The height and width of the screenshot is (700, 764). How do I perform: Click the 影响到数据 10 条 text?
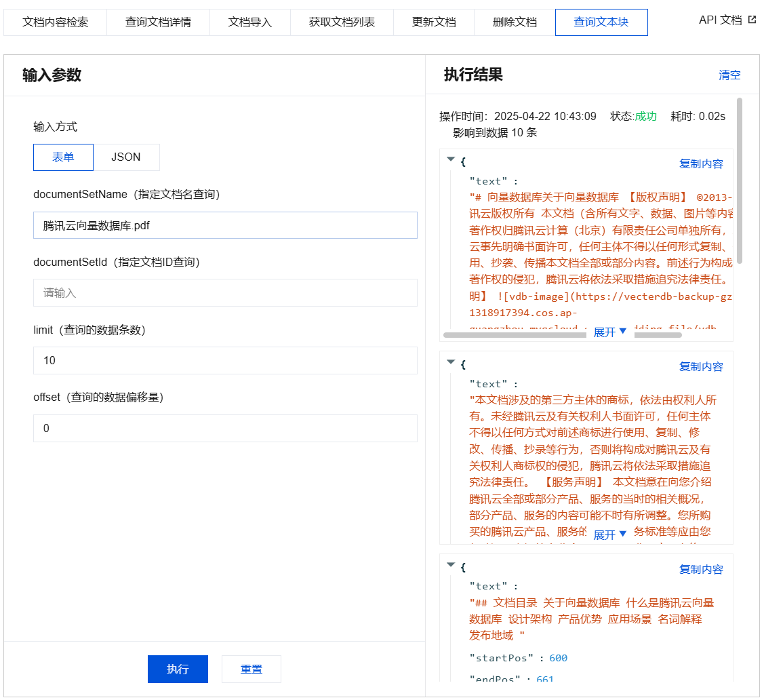pyautogui.click(x=495, y=132)
